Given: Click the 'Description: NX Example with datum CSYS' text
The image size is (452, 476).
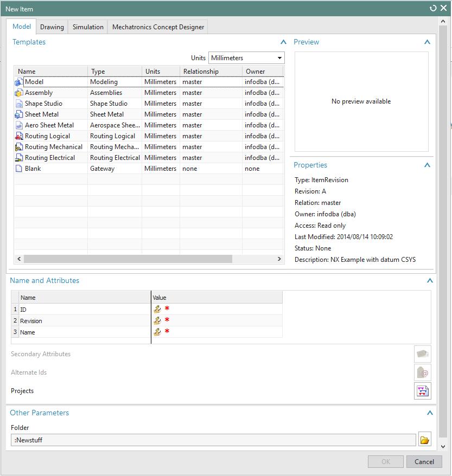Looking at the screenshot, I should click(355, 260).
